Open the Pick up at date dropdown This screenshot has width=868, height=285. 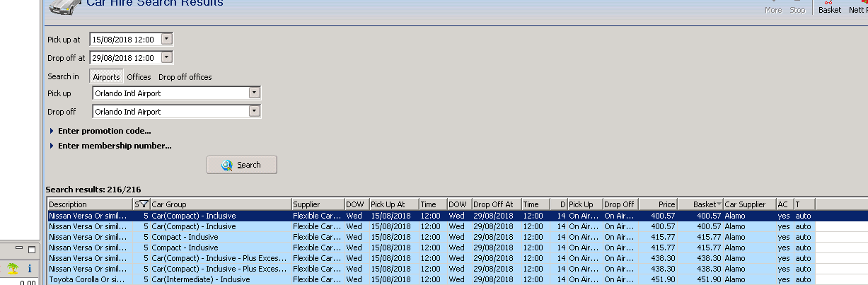[x=166, y=40]
